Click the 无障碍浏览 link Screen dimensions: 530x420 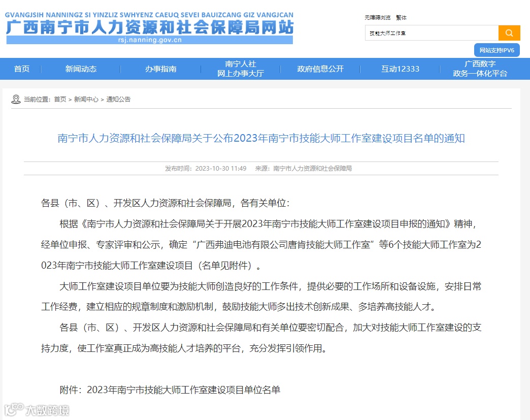pyautogui.click(x=377, y=18)
